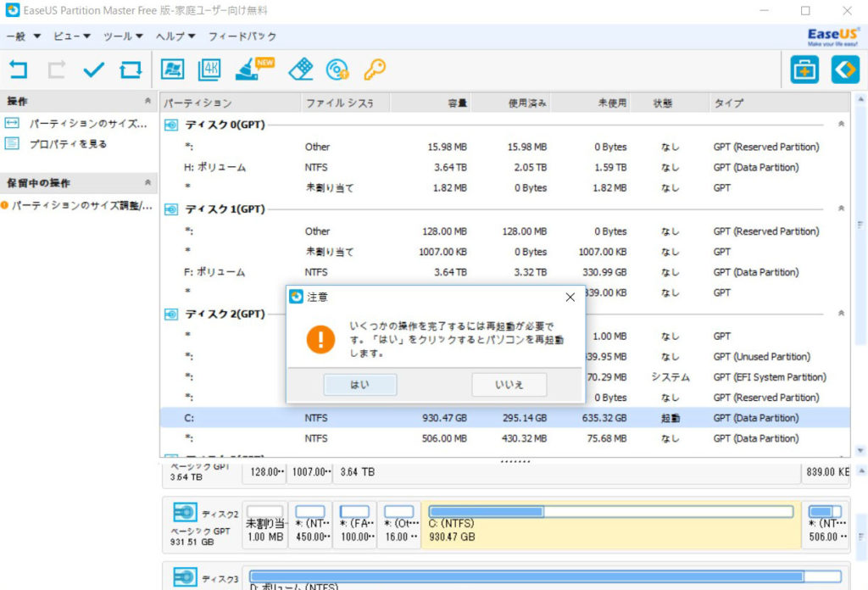Apply pending operations with the checkmark icon
The width and height of the screenshot is (868, 590).
point(93,70)
